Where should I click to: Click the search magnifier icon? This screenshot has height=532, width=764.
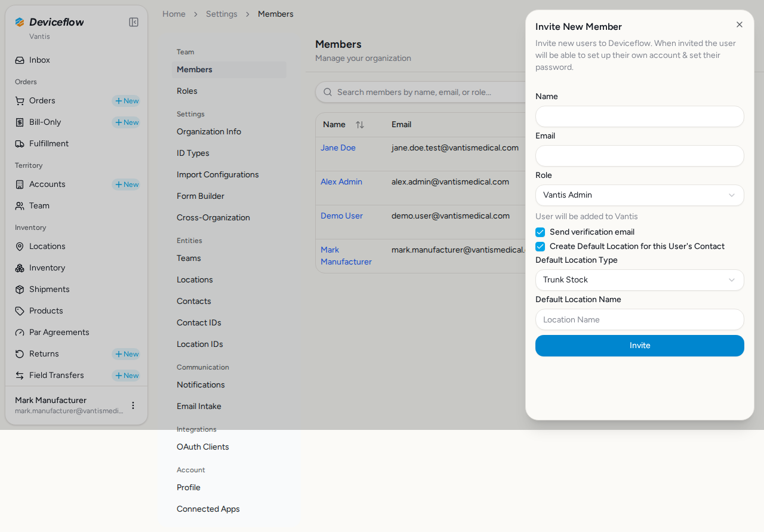[328, 92]
